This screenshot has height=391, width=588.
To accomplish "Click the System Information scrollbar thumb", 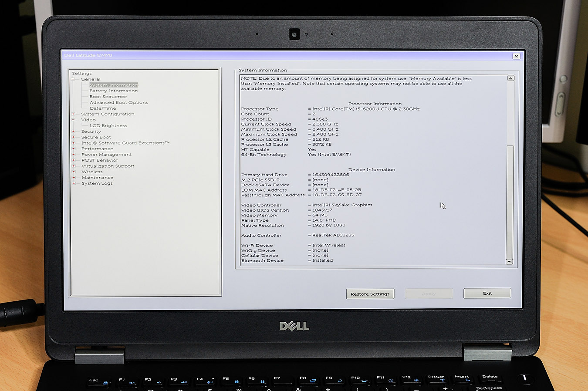I will (510, 202).
